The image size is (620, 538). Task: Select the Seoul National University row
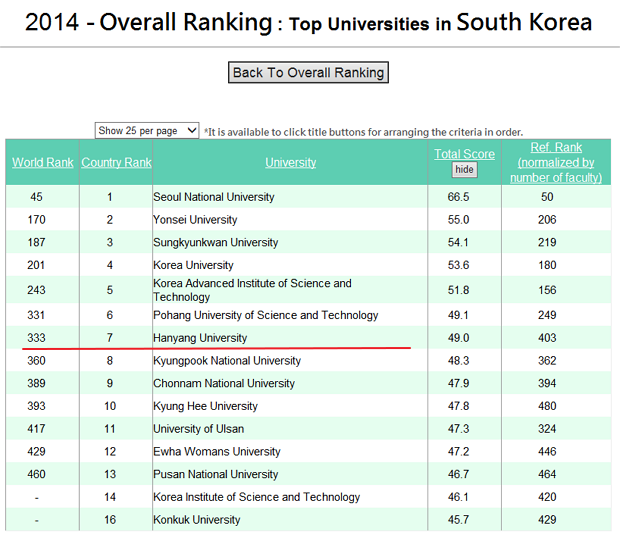(x=213, y=197)
